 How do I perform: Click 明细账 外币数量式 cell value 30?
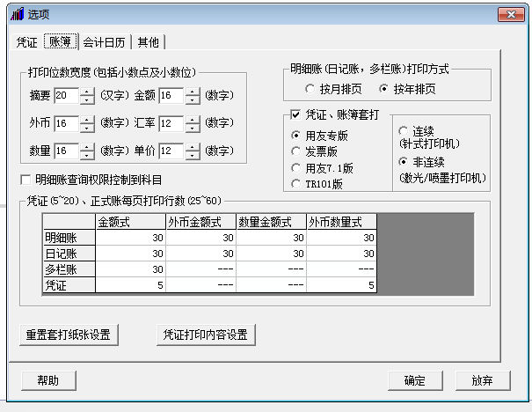pyautogui.click(x=341, y=238)
